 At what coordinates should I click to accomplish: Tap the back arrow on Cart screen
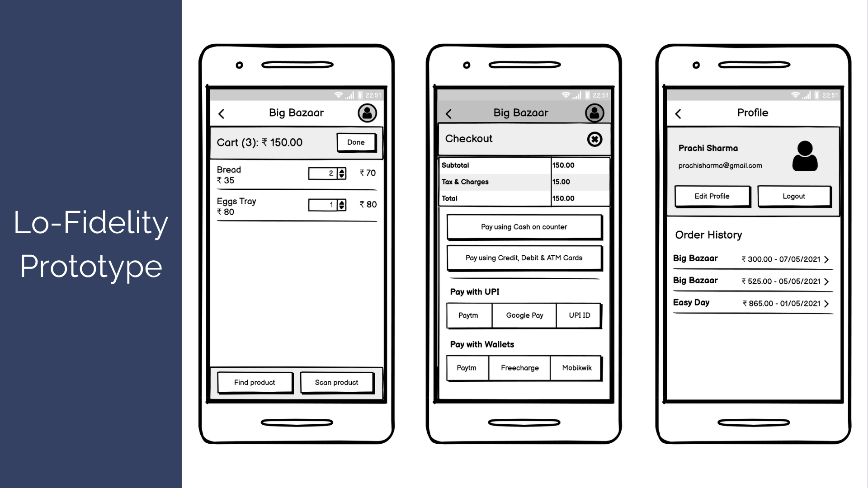pyautogui.click(x=222, y=113)
